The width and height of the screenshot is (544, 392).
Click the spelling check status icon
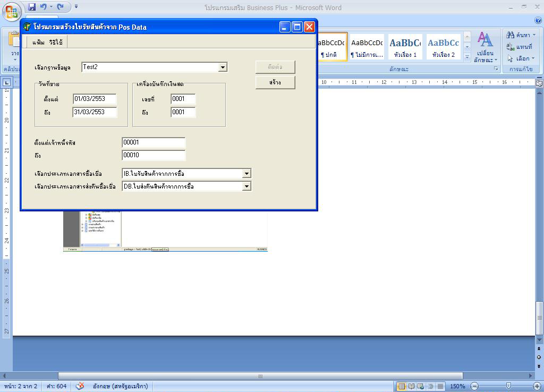pyautogui.click(x=80, y=386)
